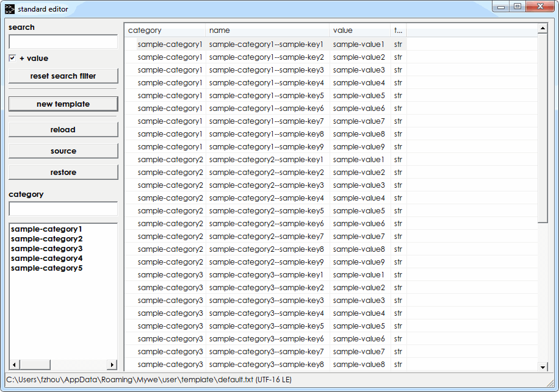Create a new template
Viewport: 559px width, 392px height.
[63, 104]
